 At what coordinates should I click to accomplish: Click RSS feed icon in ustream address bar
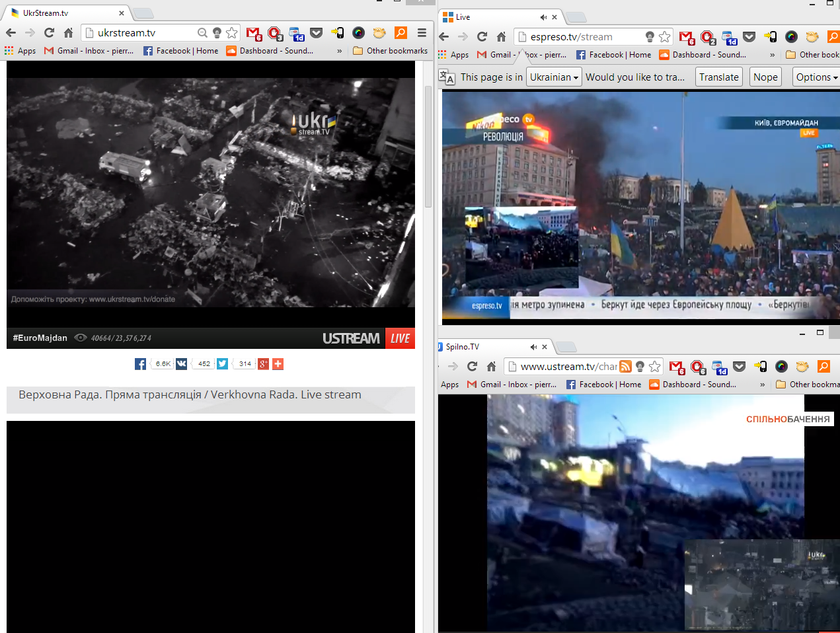pyautogui.click(x=625, y=367)
